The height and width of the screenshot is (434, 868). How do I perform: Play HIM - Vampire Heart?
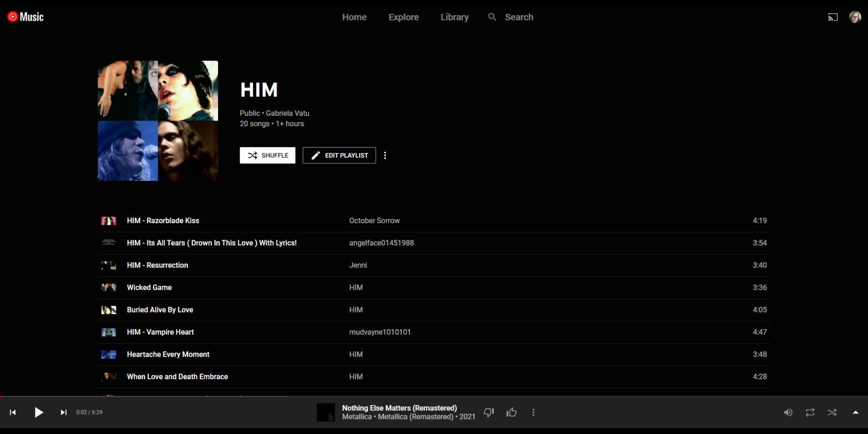coord(160,332)
